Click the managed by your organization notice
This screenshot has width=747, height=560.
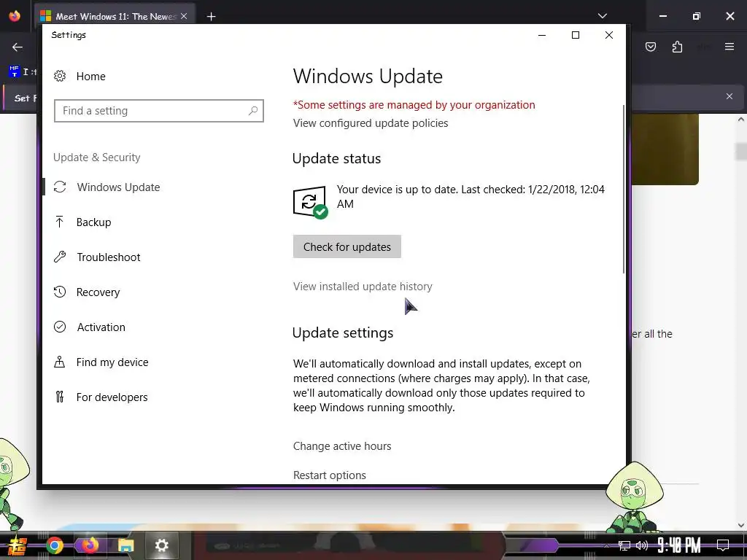point(414,105)
